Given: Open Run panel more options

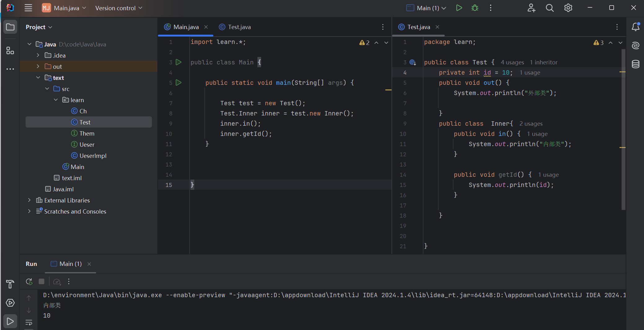Looking at the screenshot, I should [69, 281].
